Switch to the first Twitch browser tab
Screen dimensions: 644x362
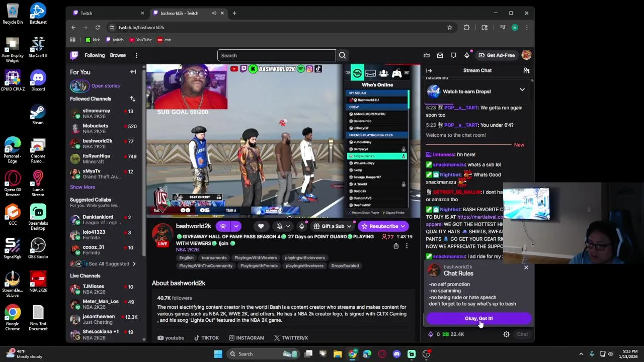[108, 13]
